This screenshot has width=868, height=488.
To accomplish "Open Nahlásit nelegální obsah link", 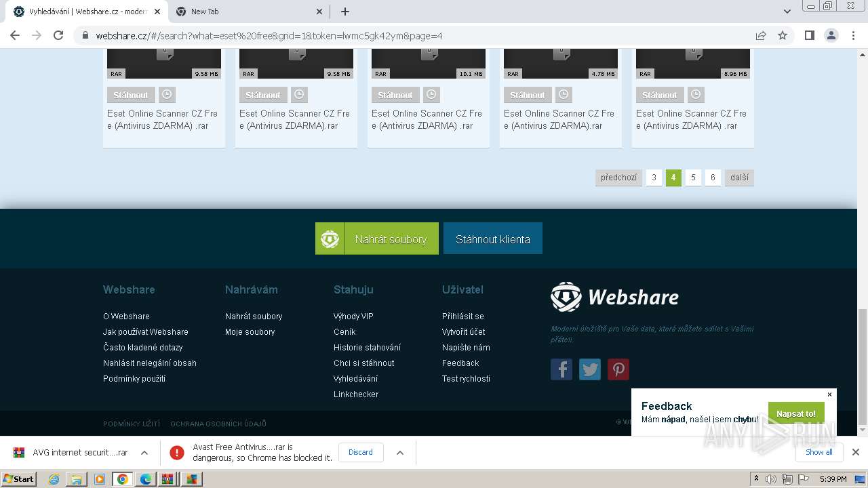I will click(150, 363).
